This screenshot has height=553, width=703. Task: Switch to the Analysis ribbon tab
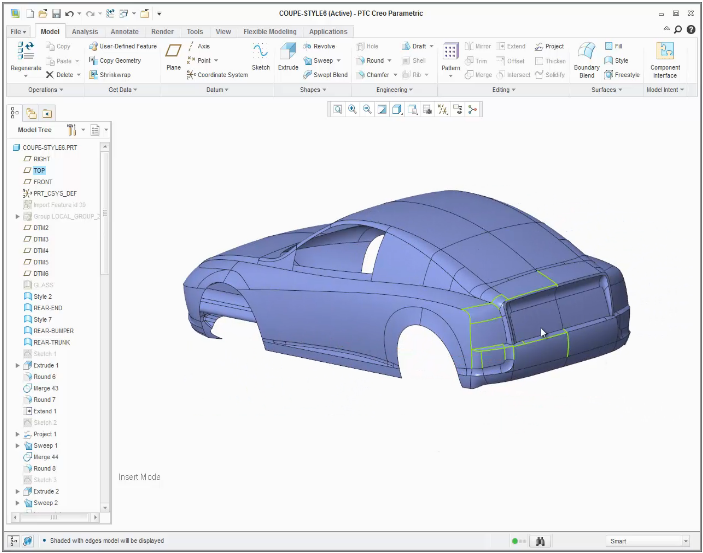point(85,31)
